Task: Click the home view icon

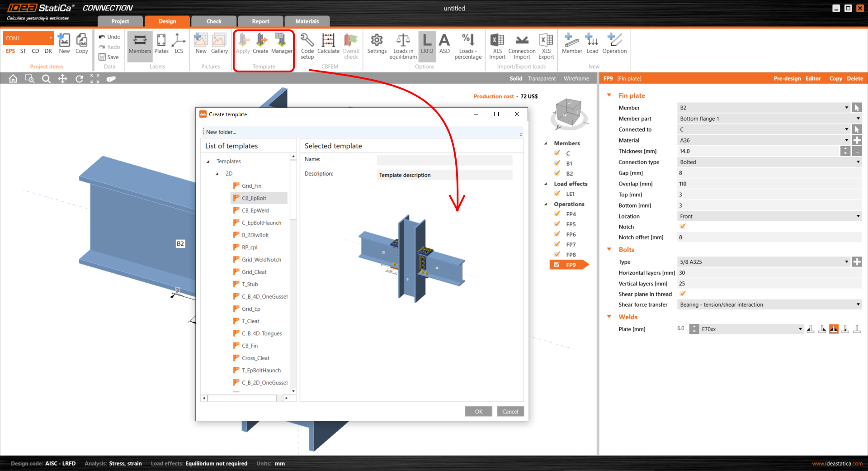Action: pyautogui.click(x=13, y=79)
